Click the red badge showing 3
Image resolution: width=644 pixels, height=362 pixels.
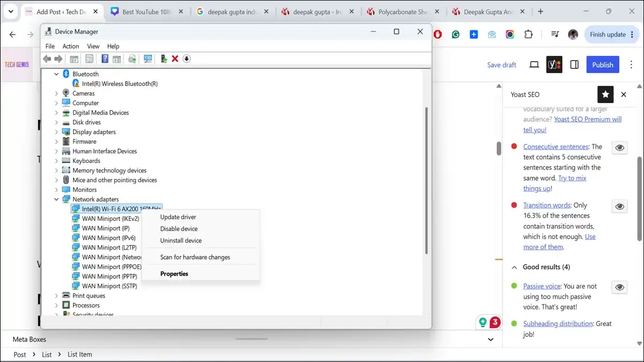point(495,322)
